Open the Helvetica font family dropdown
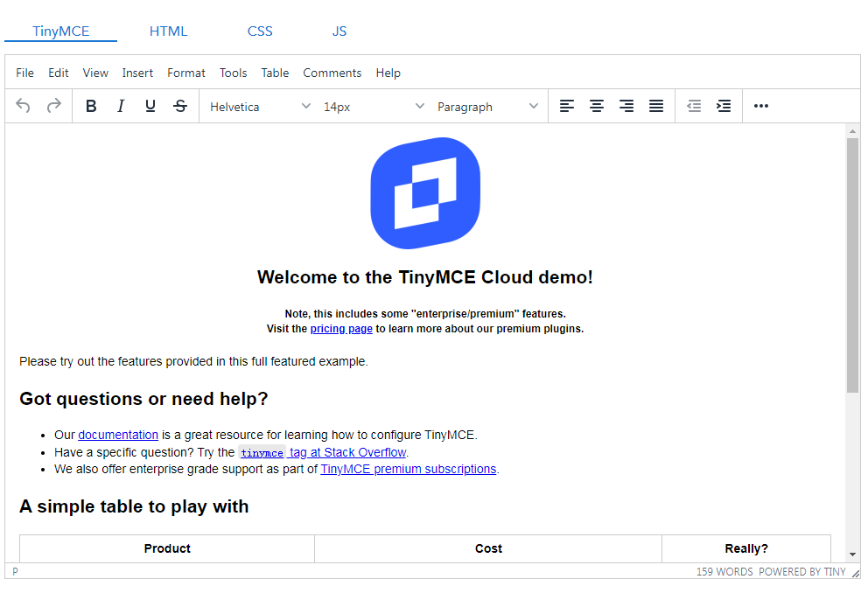 click(260, 106)
